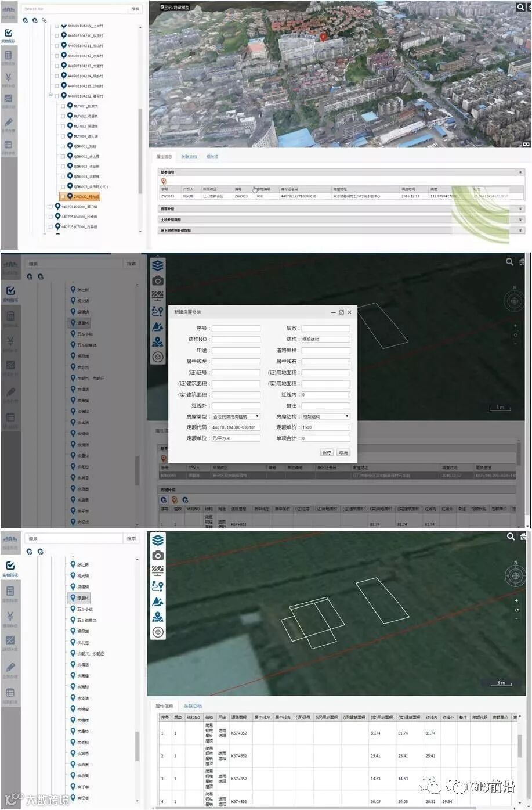Switch to 关联文档 tab in bottom panel
Image resolution: width=532 pixels, height=810 pixels.
193,706
